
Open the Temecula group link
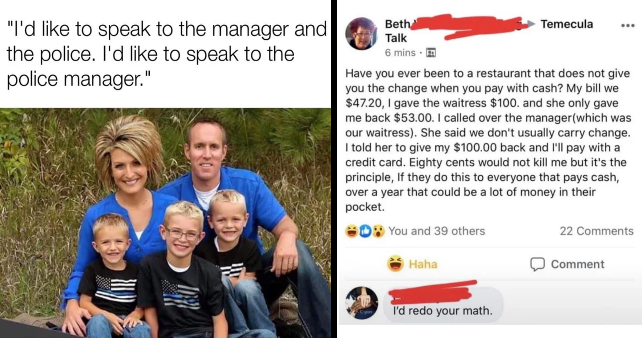pos(567,24)
